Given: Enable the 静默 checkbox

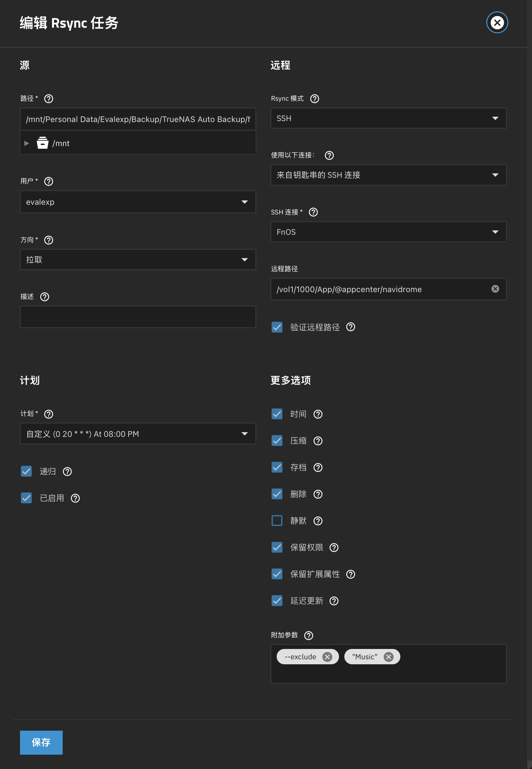Looking at the screenshot, I should [277, 521].
